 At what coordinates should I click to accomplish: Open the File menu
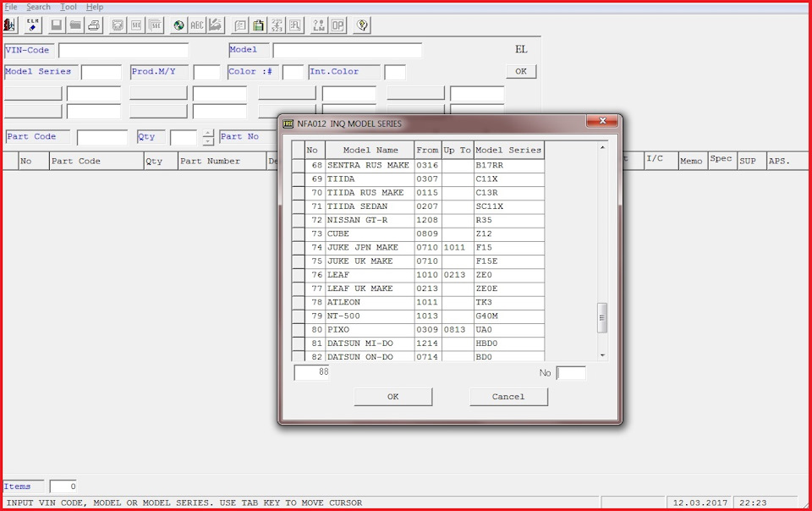pyautogui.click(x=11, y=7)
